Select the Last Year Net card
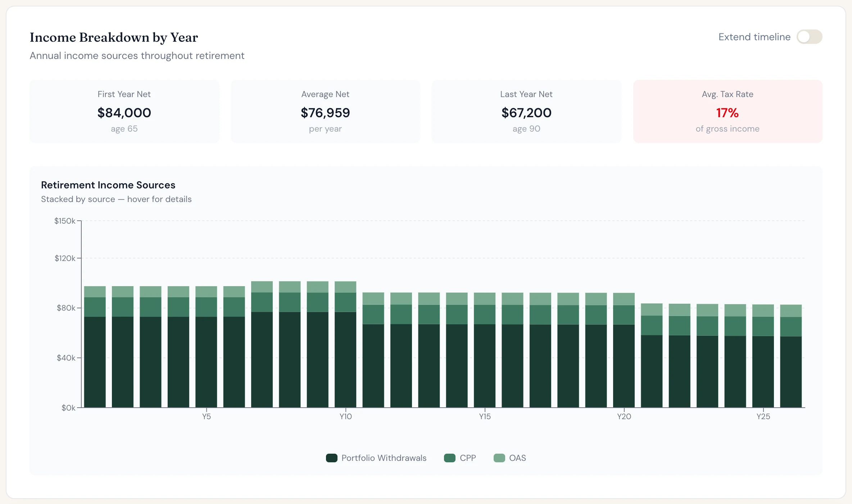 pos(526,111)
